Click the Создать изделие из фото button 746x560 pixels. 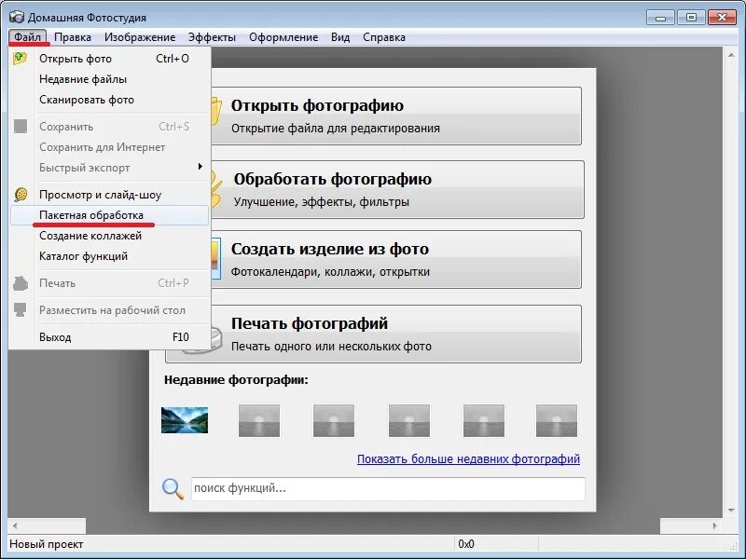click(396, 260)
